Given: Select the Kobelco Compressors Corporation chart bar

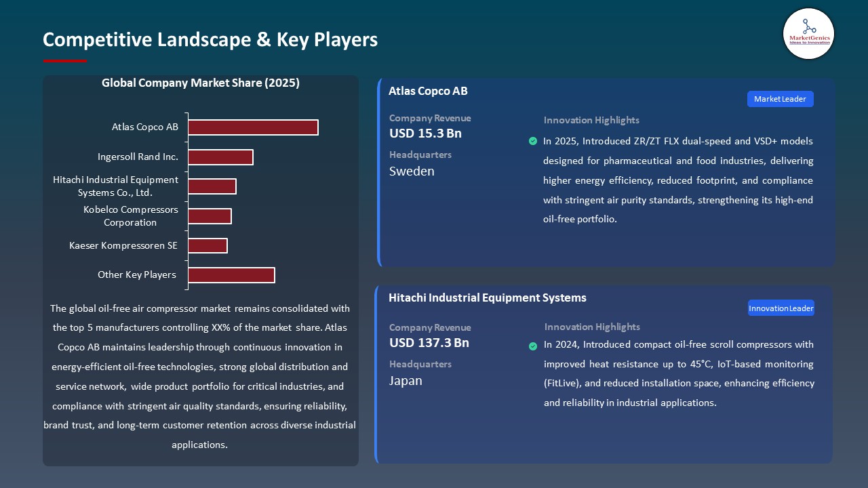Looking at the screenshot, I should tap(210, 216).
